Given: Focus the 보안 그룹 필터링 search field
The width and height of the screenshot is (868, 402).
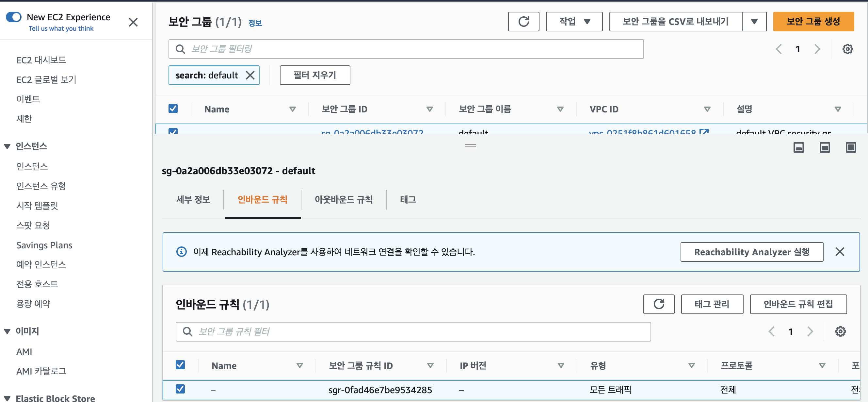Looking at the screenshot, I should (x=405, y=49).
